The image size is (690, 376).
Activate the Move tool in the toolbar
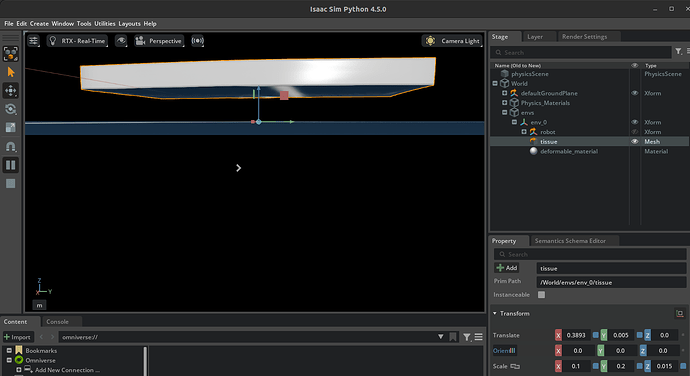pyautogui.click(x=11, y=91)
